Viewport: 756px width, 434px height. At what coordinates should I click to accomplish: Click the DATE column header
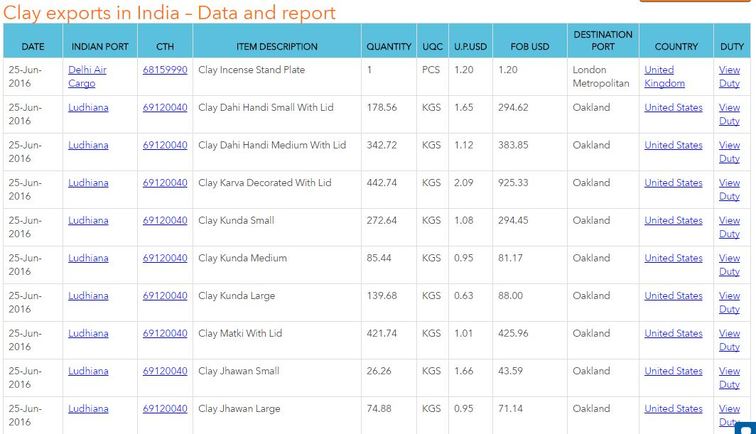[33, 47]
